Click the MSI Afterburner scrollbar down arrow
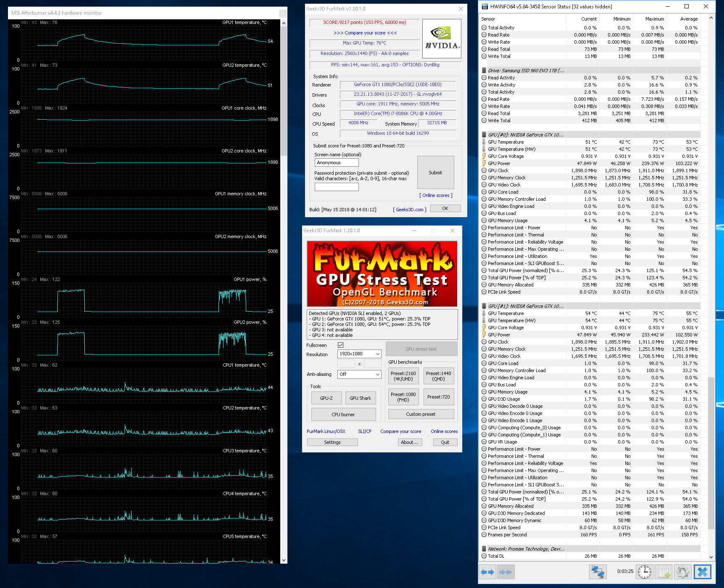724x588 pixels. (284, 560)
